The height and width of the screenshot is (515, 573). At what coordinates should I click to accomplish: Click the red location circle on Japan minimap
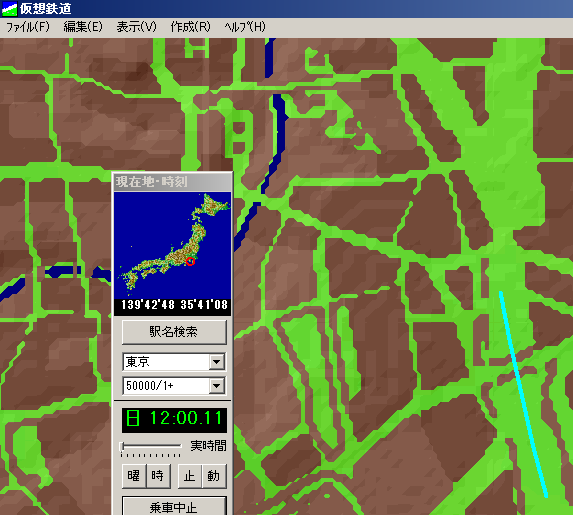(190, 261)
